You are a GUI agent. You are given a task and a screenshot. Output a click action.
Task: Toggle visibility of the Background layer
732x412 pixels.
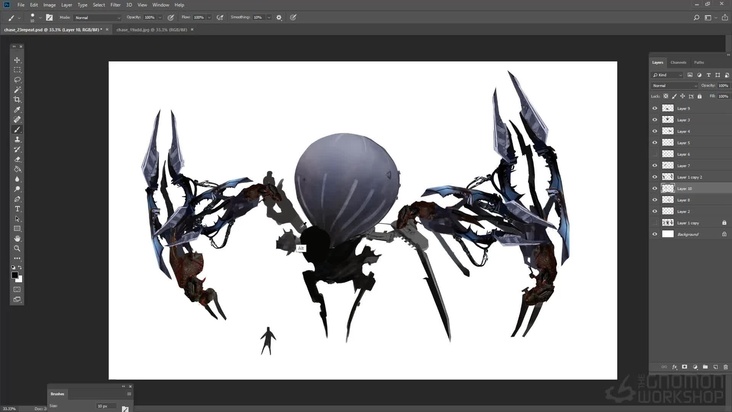click(655, 234)
